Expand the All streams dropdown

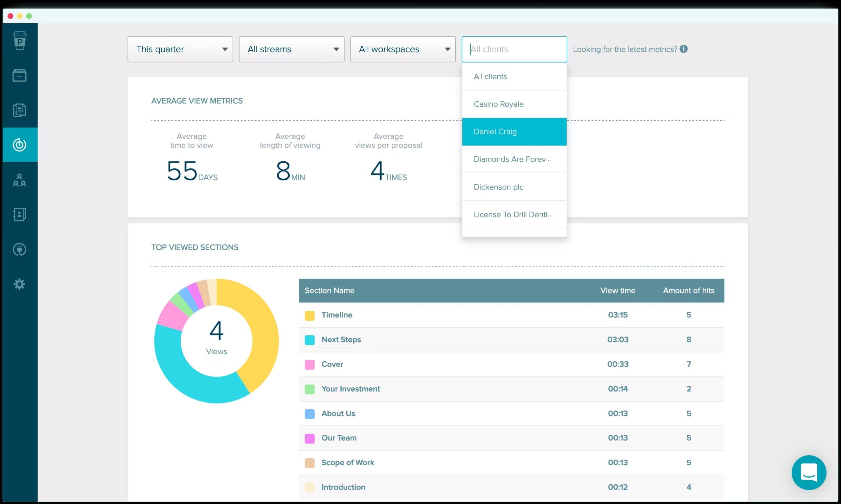click(x=292, y=49)
